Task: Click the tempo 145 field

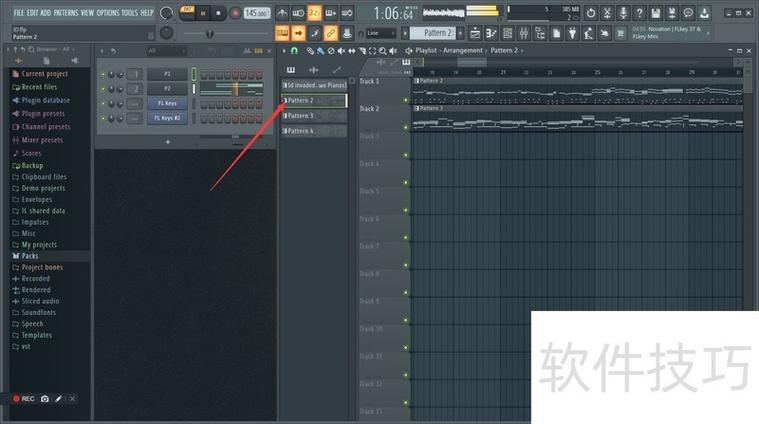Action: click(x=257, y=13)
